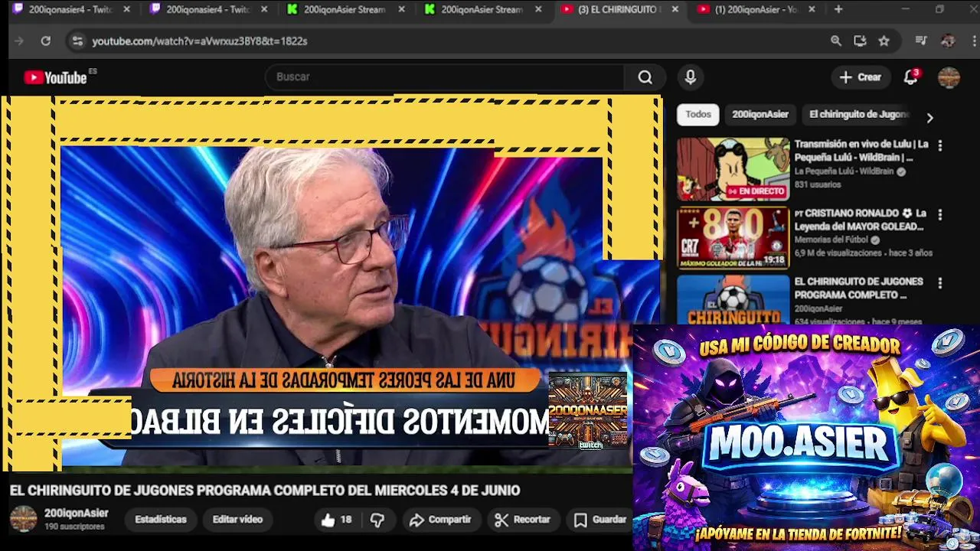Open the Chrome profile avatar
The width and height of the screenshot is (980, 551).
(x=948, y=41)
